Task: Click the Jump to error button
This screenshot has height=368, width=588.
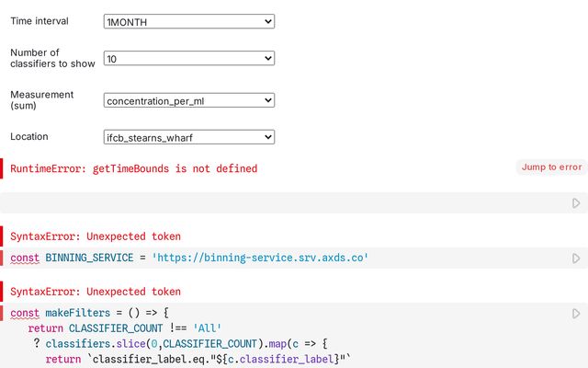Action: click(551, 167)
